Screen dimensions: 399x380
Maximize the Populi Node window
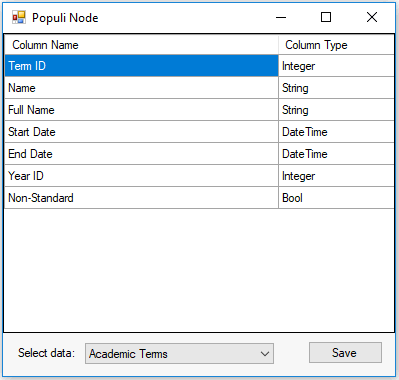tap(326, 17)
